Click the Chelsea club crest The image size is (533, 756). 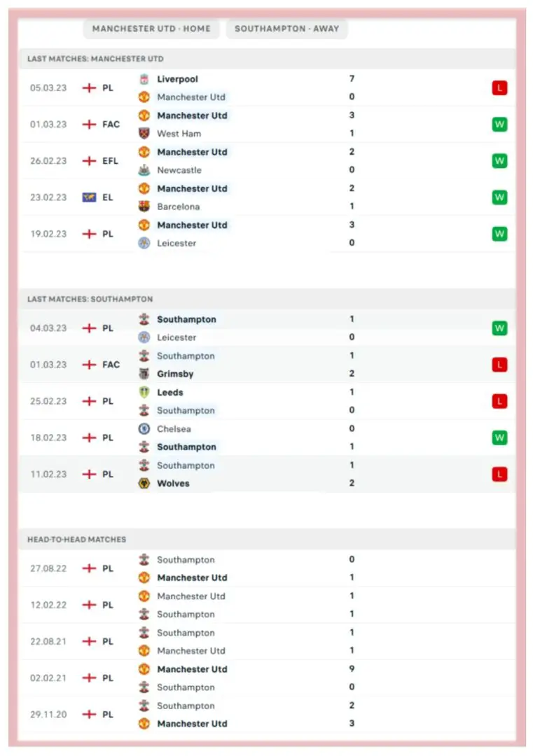[144, 429]
